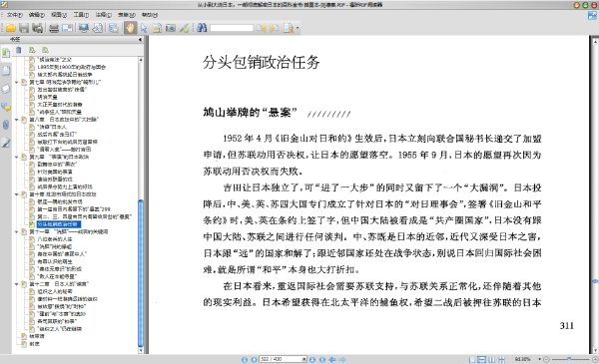Activate the Select Text arrow tool
The width and height of the screenshot is (599, 364).
[144, 28]
